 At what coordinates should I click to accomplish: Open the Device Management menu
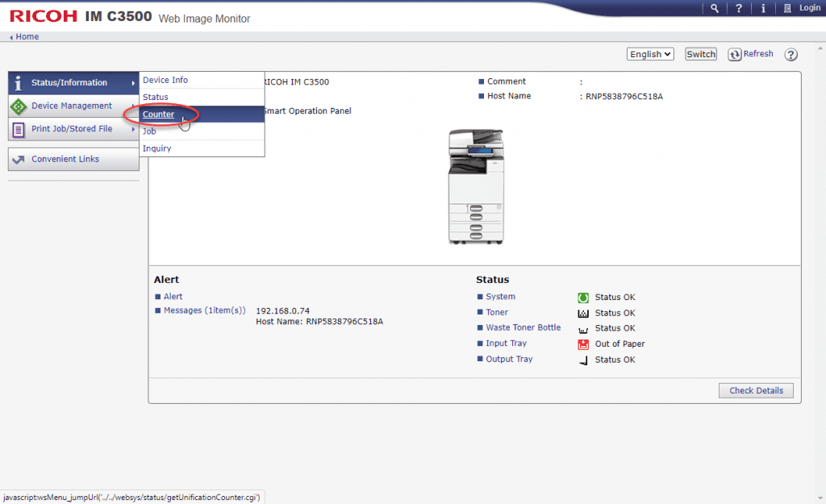click(x=73, y=106)
